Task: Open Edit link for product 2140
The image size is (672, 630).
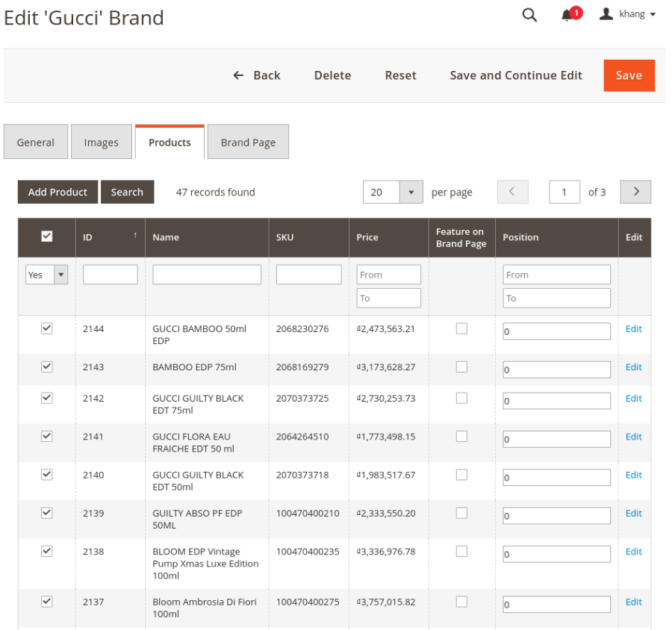Action: (633, 475)
